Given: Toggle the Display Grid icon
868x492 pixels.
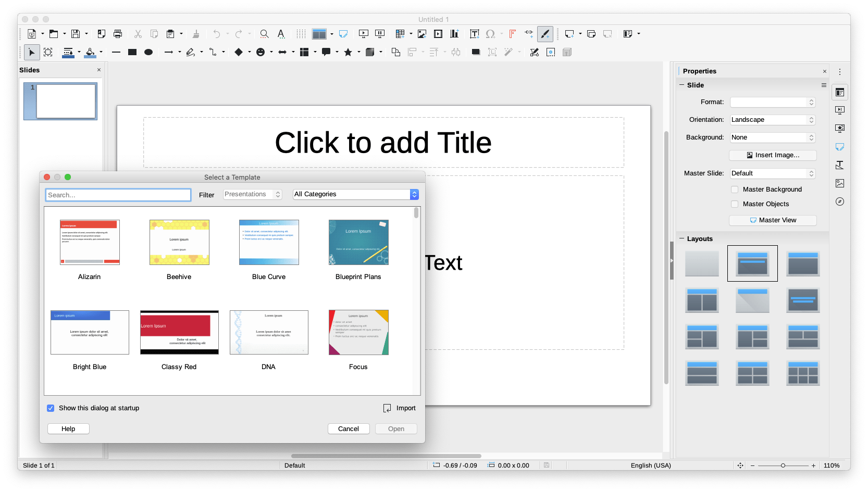Looking at the screenshot, I should [x=301, y=34].
